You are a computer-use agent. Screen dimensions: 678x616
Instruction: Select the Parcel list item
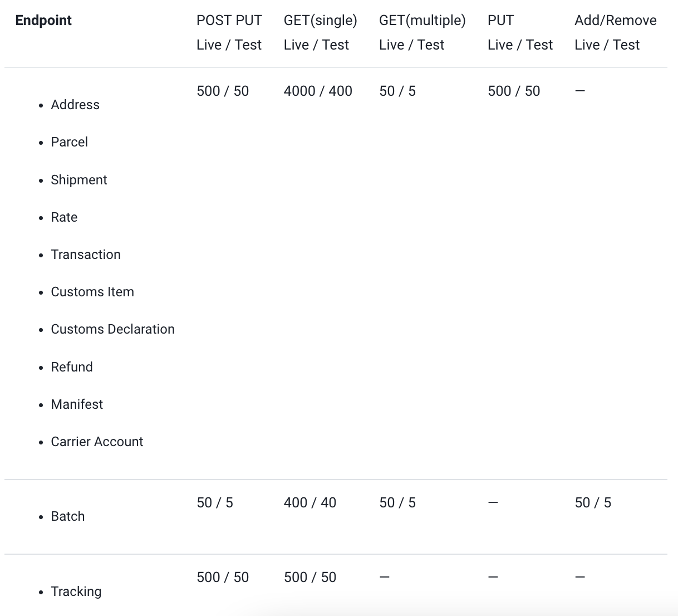click(x=69, y=142)
